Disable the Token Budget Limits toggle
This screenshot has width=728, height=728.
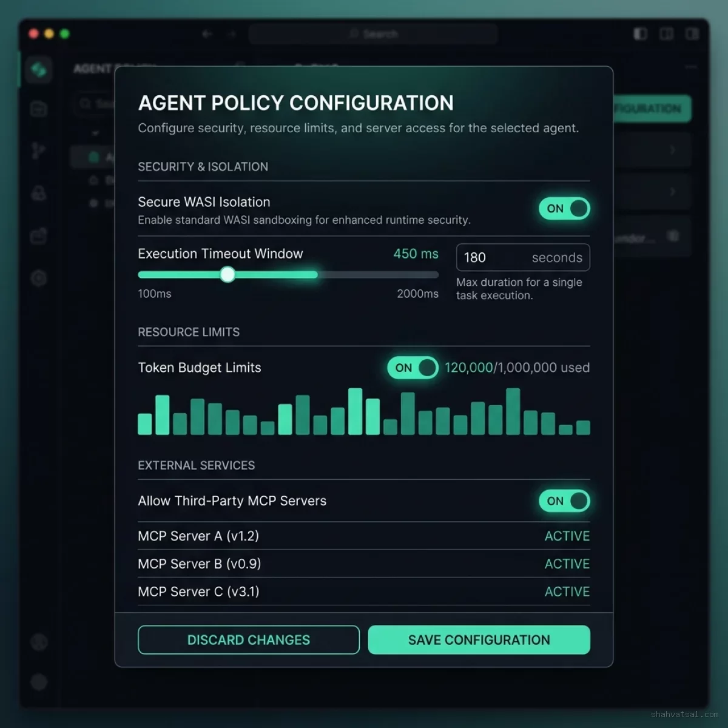[413, 368]
